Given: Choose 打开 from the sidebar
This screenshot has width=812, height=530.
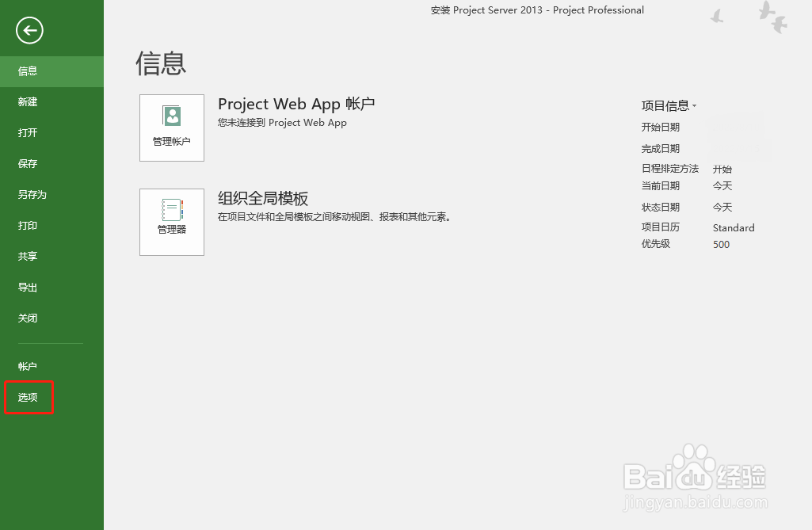Looking at the screenshot, I should pyautogui.click(x=51, y=133).
